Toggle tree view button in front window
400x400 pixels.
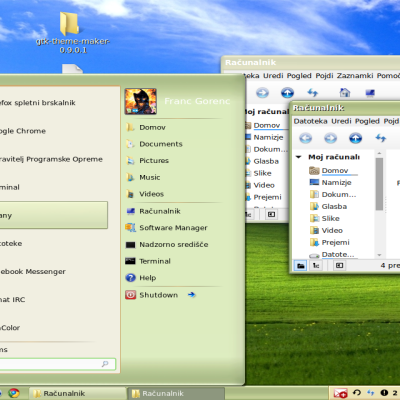click(316, 266)
